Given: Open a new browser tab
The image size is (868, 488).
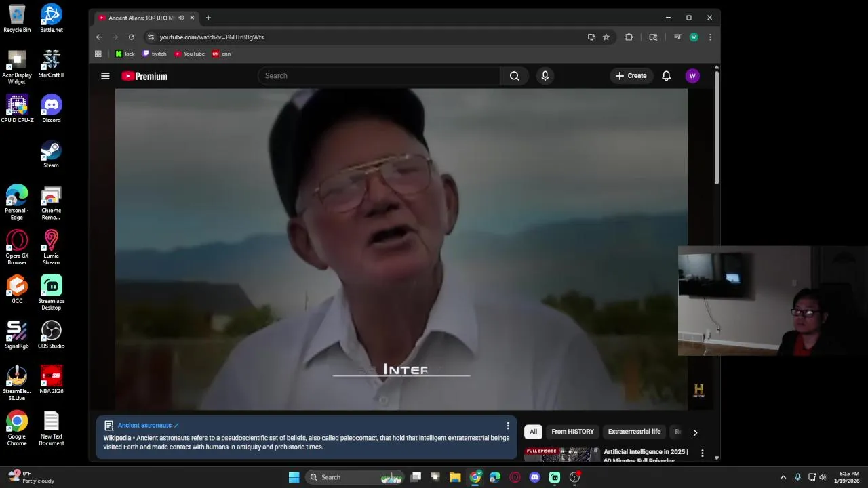Looking at the screenshot, I should tap(208, 18).
